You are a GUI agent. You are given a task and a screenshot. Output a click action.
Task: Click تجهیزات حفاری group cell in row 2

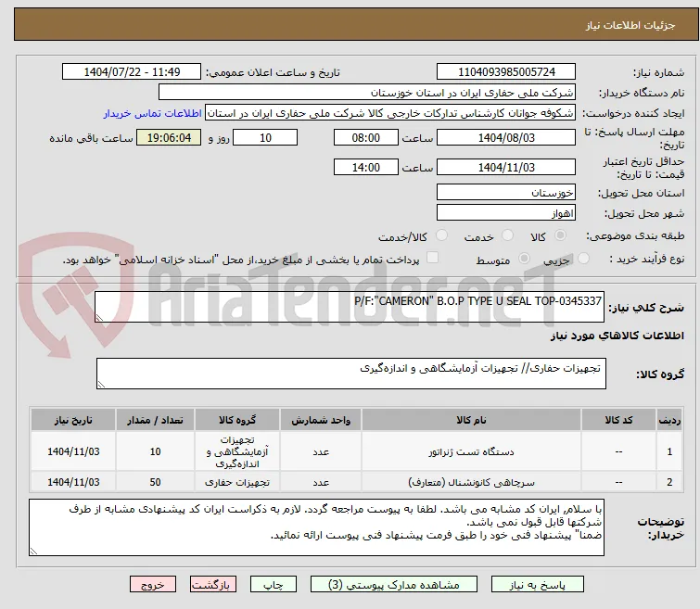(237, 482)
